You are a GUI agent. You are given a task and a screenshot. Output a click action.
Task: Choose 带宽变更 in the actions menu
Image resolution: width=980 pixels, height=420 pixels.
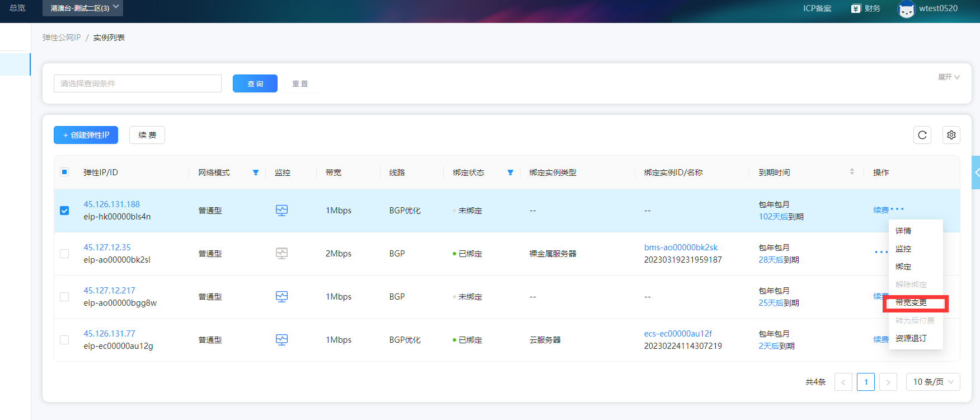pos(911,302)
